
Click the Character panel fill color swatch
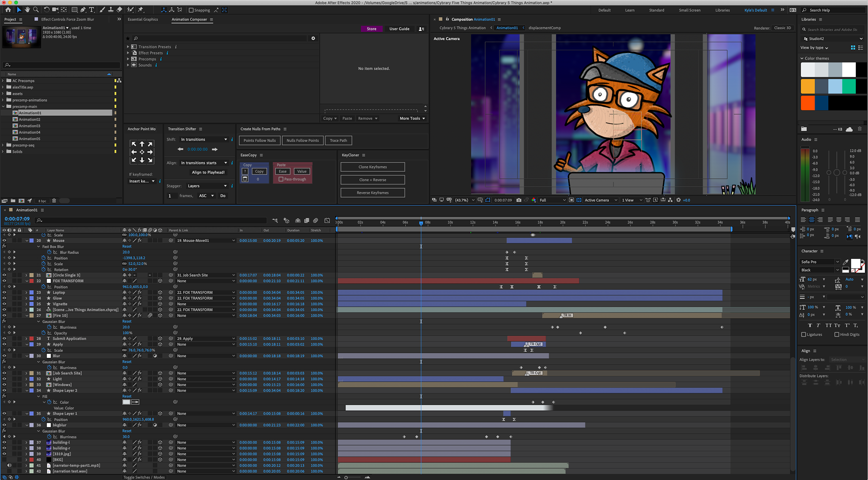point(855,263)
